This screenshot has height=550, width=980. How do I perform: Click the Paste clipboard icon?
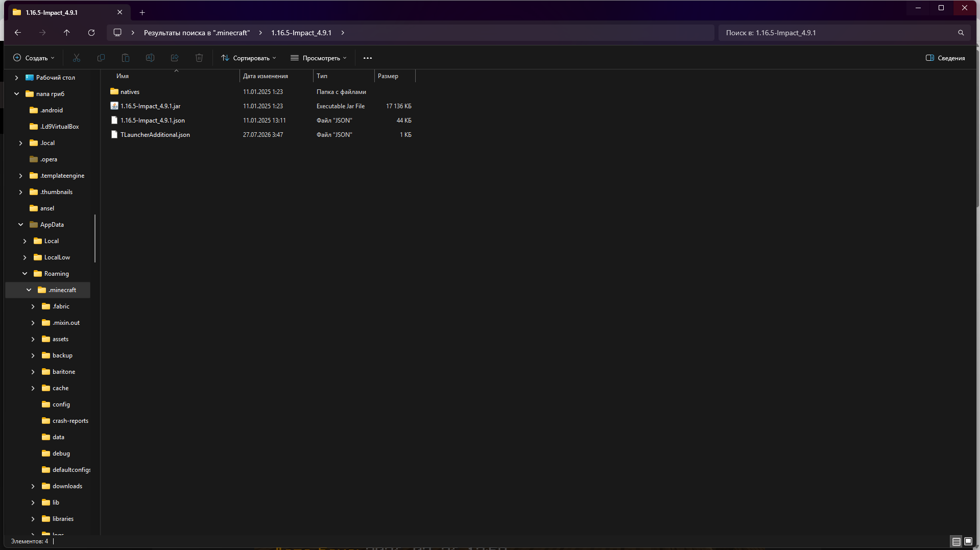126,58
